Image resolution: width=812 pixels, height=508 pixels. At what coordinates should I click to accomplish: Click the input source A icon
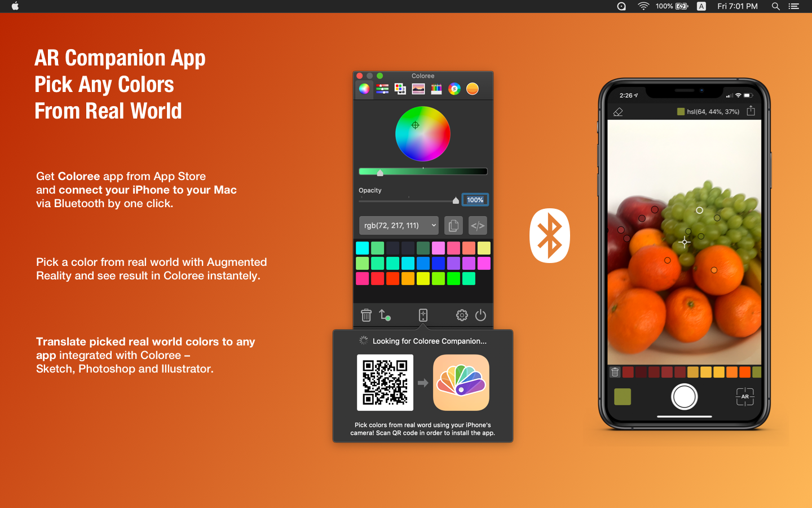click(701, 6)
